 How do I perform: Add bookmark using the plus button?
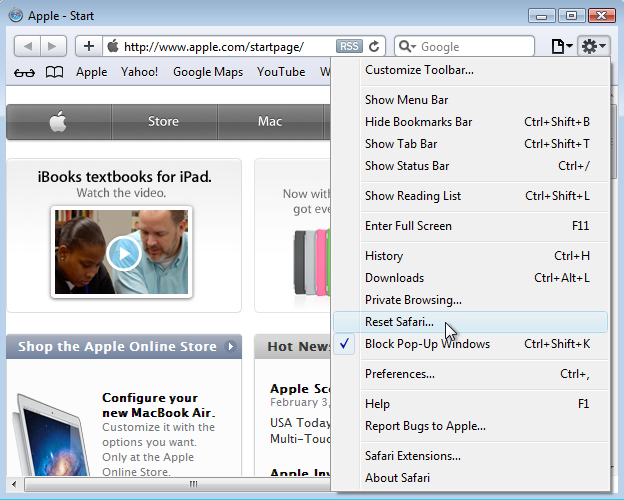pos(89,47)
